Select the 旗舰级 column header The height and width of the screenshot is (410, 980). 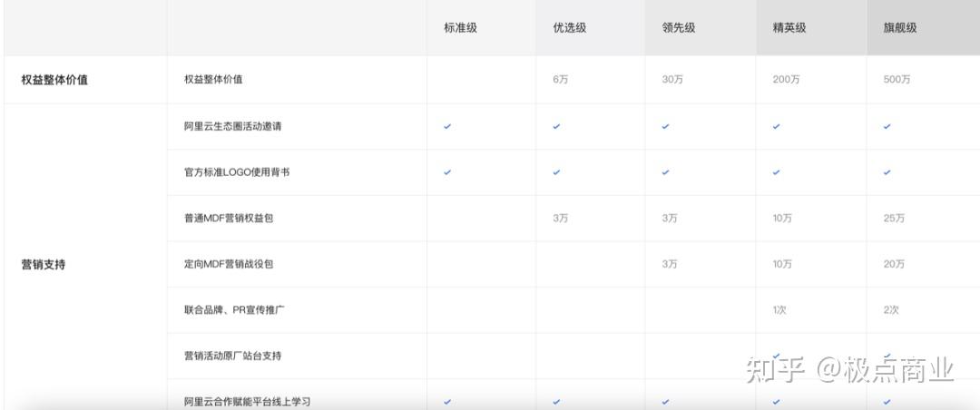point(899,27)
